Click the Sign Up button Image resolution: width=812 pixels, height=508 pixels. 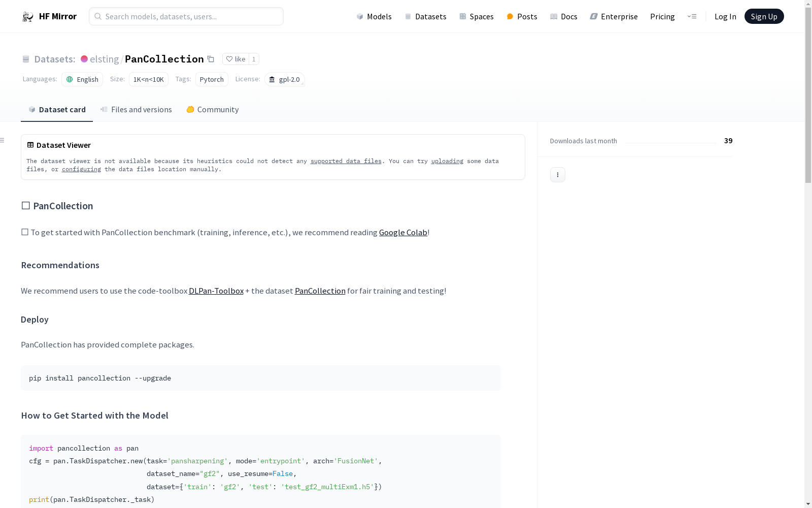coord(764,16)
